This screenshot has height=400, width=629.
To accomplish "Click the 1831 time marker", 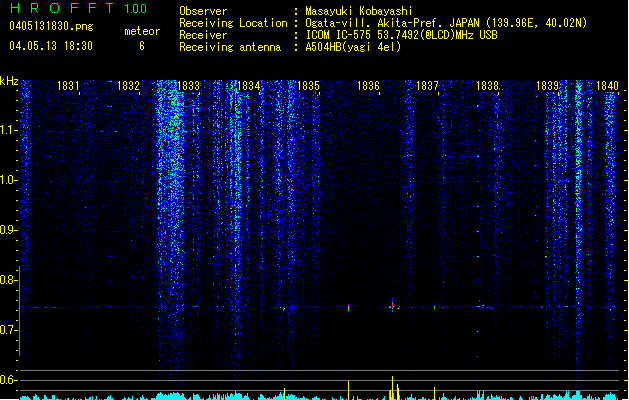I will point(68,86).
